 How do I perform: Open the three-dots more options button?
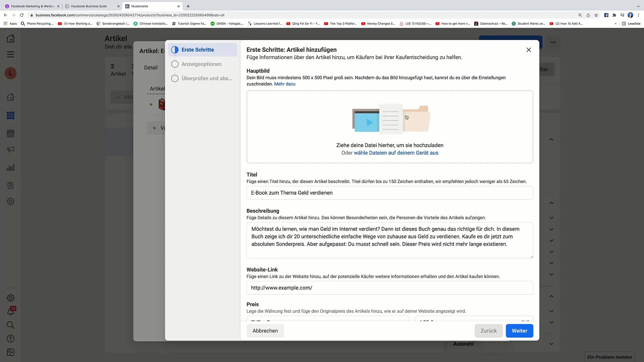tap(553, 42)
